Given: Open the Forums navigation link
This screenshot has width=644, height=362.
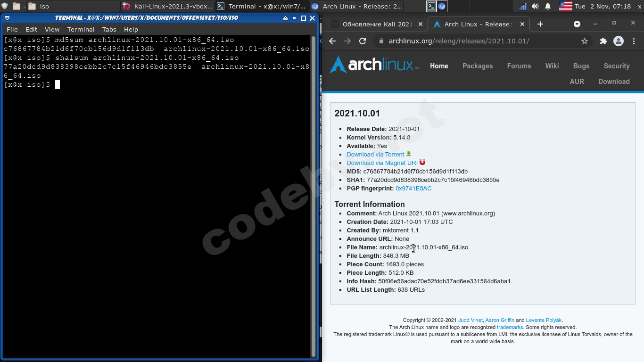Looking at the screenshot, I should tap(519, 66).
